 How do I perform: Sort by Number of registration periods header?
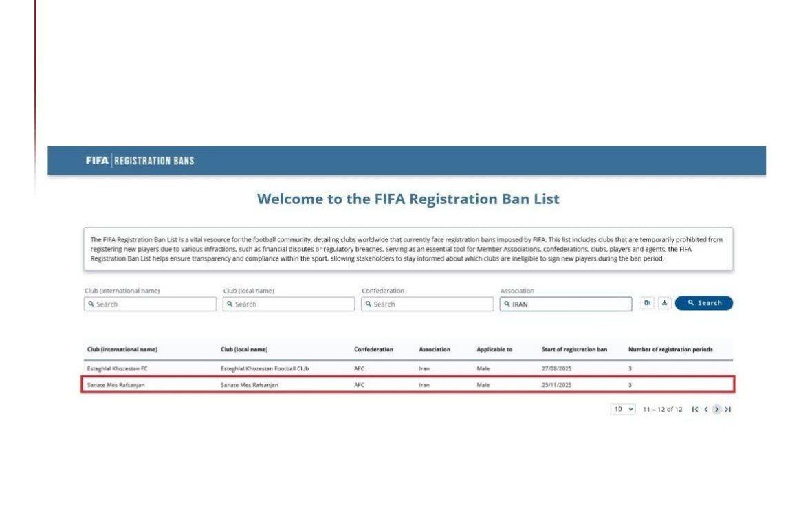(670, 350)
